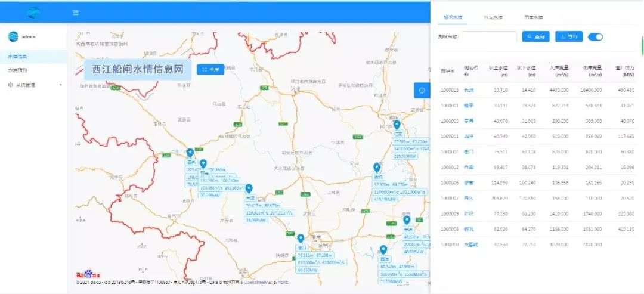The image size is (644, 294).
Task: Click the export button beside search
Action: (x=568, y=37)
